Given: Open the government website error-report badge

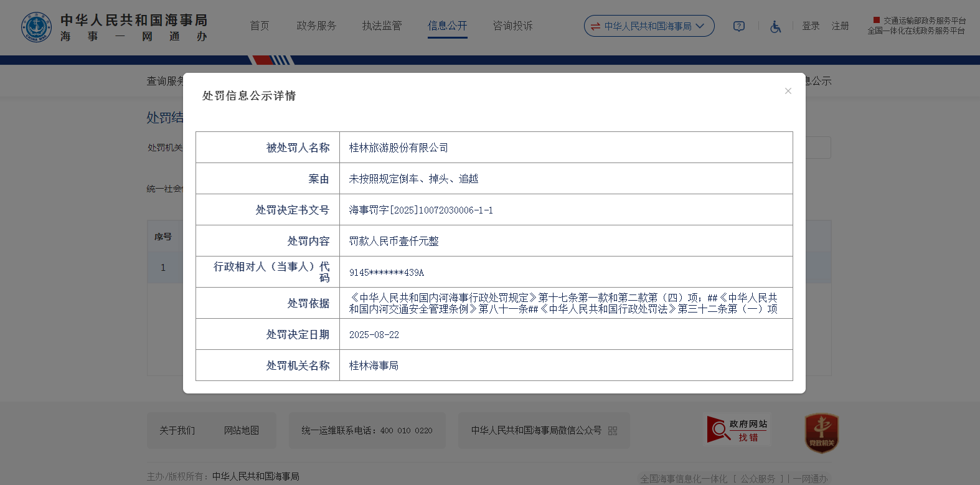Looking at the screenshot, I should [x=738, y=430].
